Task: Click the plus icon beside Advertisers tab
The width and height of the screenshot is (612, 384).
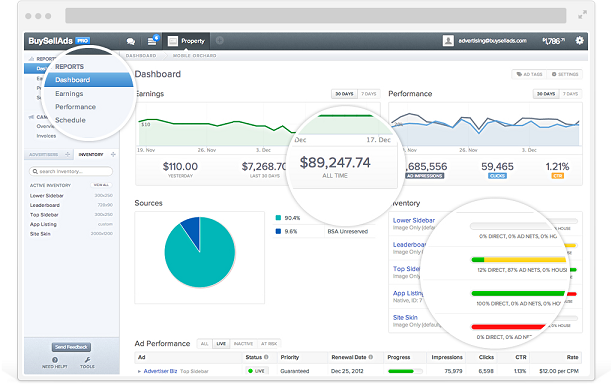Action: pos(68,155)
